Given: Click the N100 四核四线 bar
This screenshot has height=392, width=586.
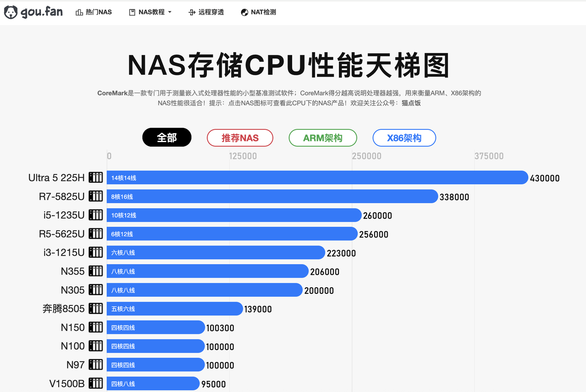Looking at the screenshot, I should click(x=155, y=346).
